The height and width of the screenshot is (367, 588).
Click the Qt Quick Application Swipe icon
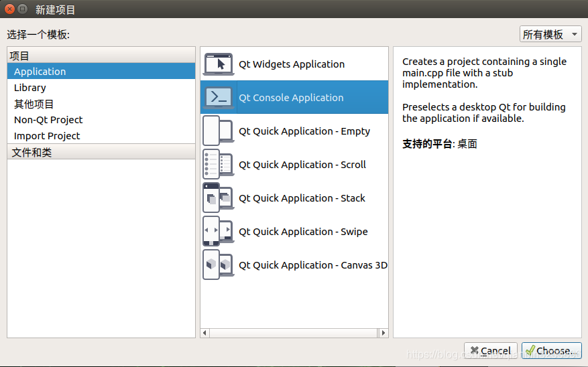click(x=219, y=231)
